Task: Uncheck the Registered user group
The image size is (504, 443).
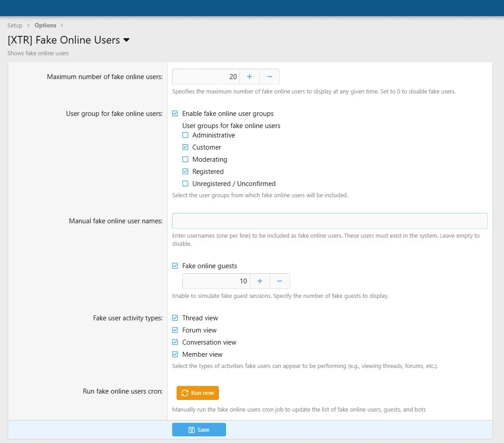Action: (186, 172)
